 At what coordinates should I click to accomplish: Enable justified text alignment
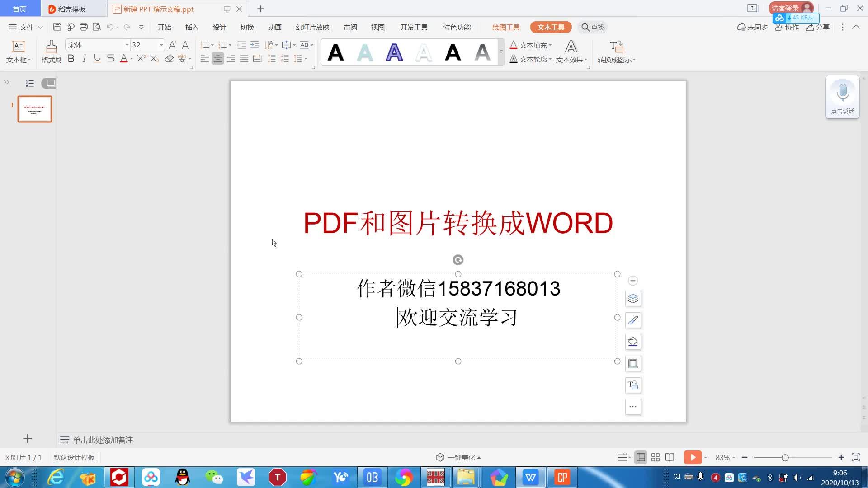tap(244, 58)
